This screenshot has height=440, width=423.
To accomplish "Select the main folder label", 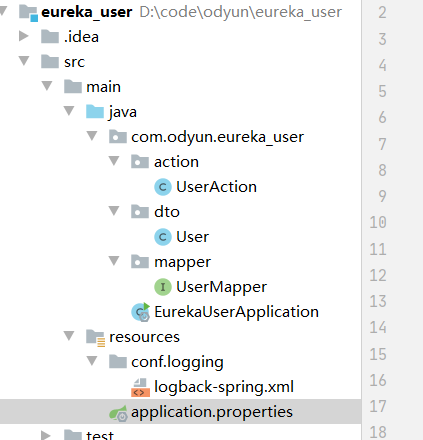I will 103,87.
